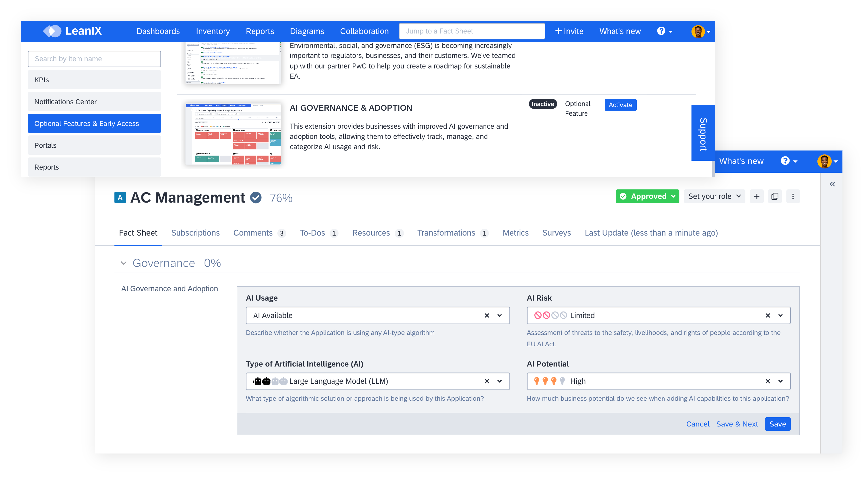Select KPIs in the admin sidebar
868x479 pixels.
tap(94, 80)
